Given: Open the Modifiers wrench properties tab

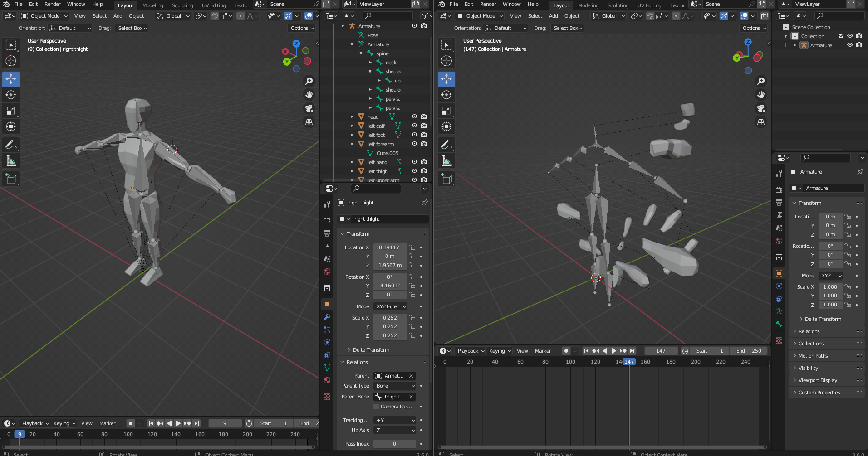Looking at the screenshot, I should coord(327,317).
